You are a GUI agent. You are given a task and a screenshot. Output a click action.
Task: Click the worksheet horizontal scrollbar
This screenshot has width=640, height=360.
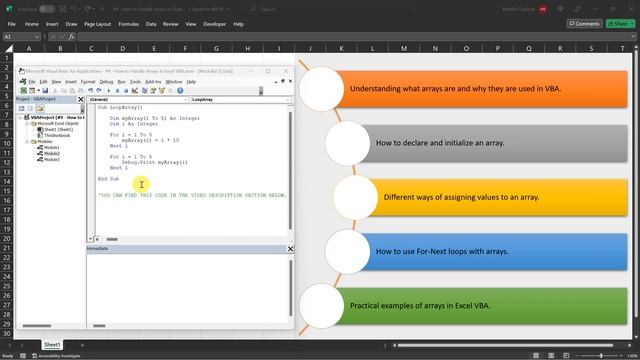click(506, 345)
